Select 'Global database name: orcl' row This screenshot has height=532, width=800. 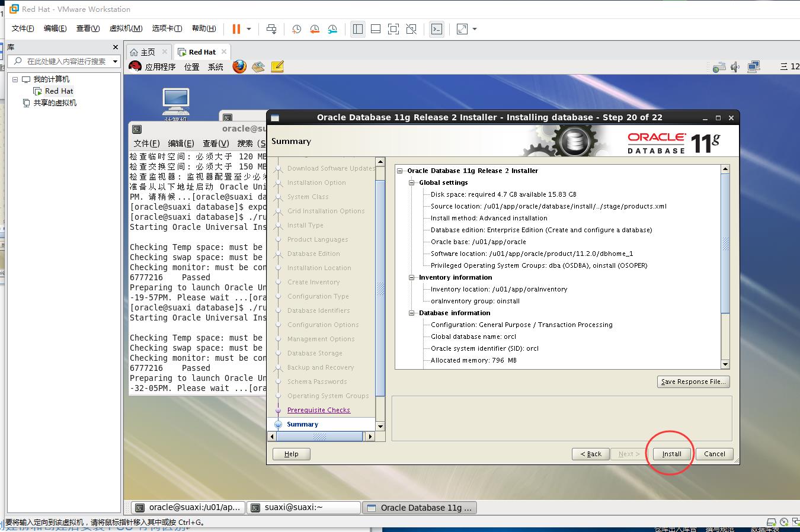(473, 336)
